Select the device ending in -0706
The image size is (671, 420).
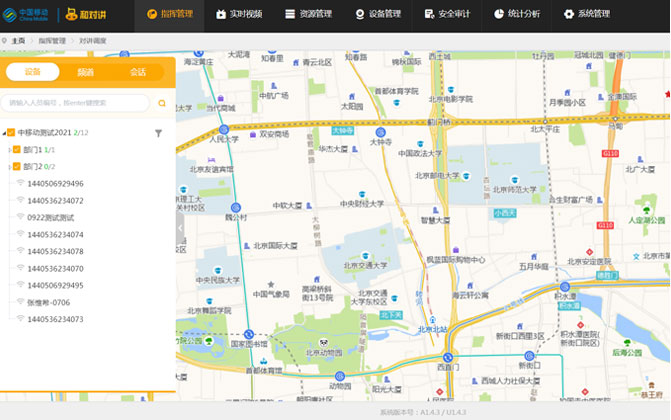48,302
